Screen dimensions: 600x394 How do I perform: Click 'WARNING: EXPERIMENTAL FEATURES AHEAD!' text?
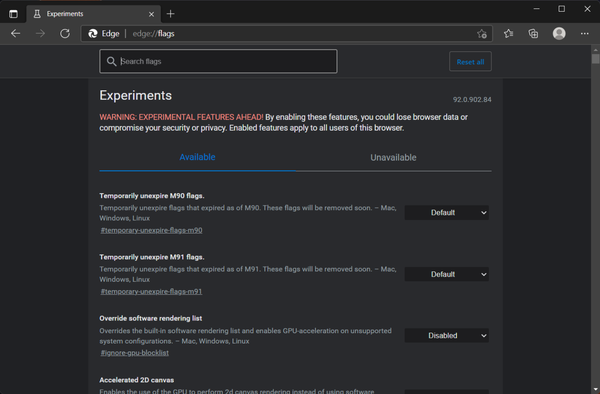tap(181, 117)
